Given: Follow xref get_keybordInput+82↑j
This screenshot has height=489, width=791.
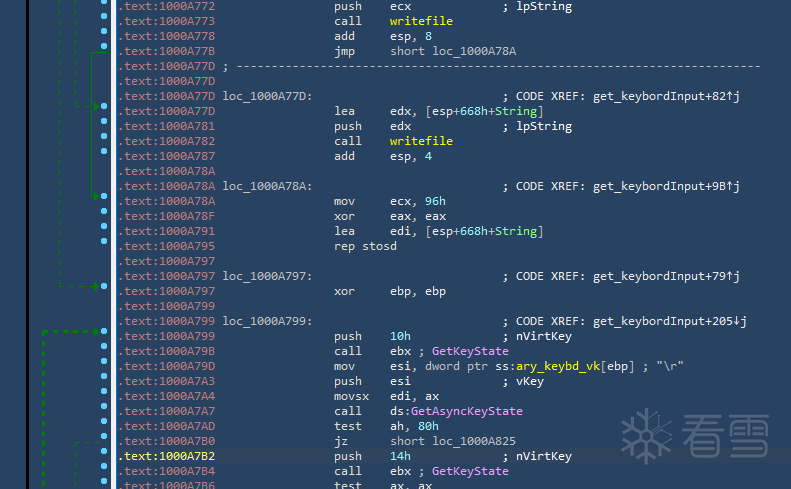Looking at the screenshot, I should tap(666, 96).
